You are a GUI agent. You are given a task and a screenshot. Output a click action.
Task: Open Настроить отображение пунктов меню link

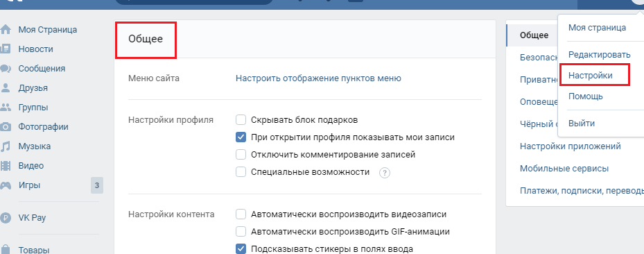[x=318, y=78]
